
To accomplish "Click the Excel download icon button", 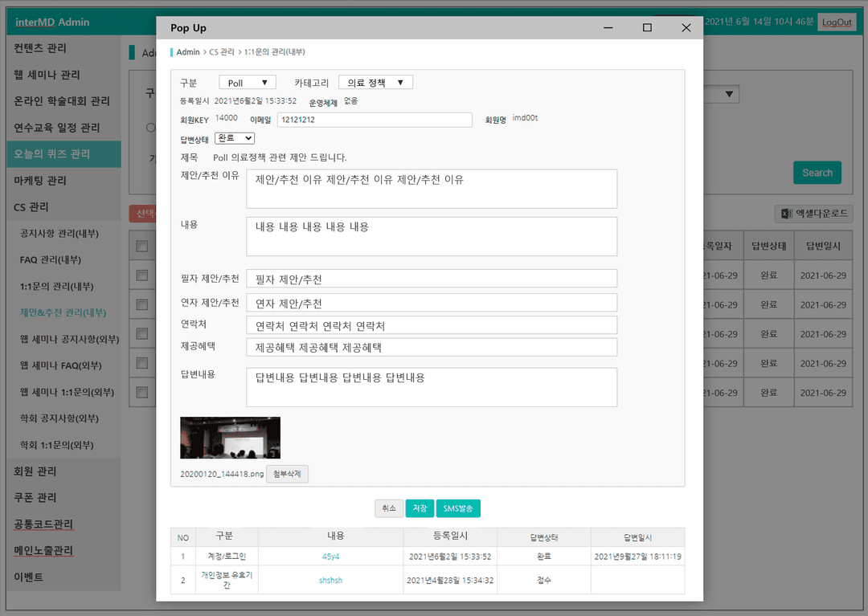I will tap(813, 214).
